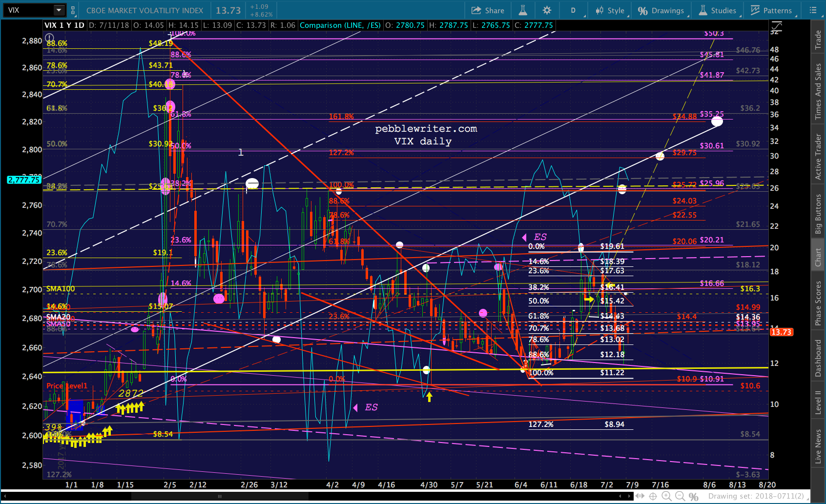The width and height of the screenshot is (826, 504).
Task: Open the Live News side tab
Action: point(818,446)
